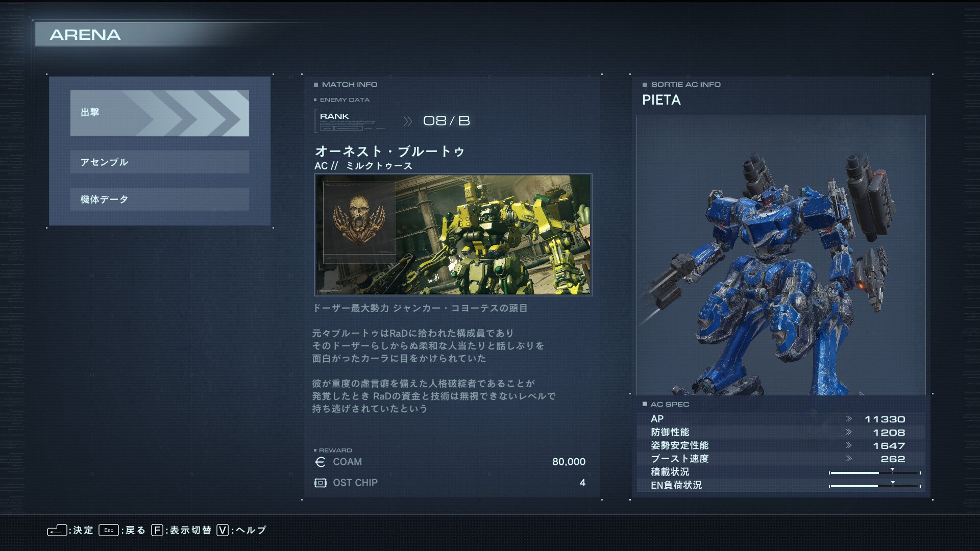Click the Enter key confirm icon
980x551 pixels.
tap(57, 530)
